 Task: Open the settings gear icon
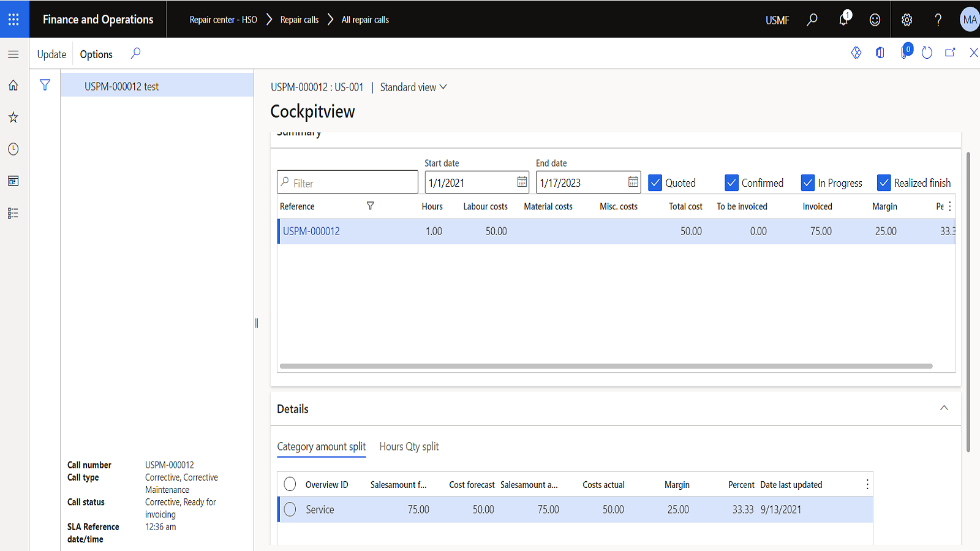click(x=907, y=20)
